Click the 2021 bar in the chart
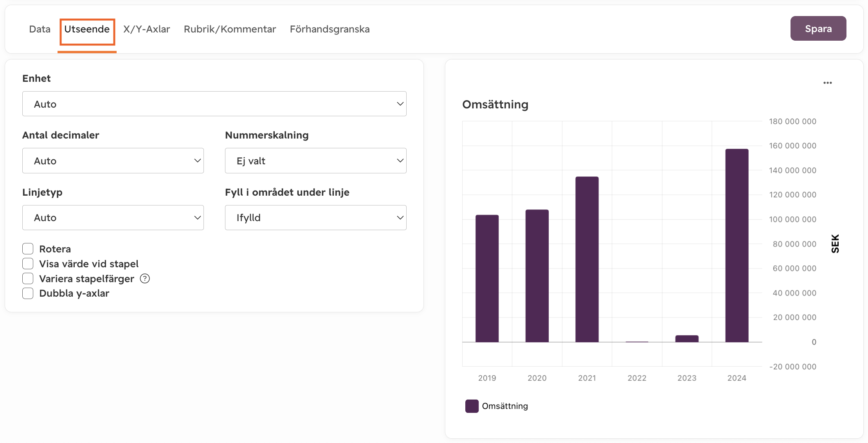The image size is (868, 443). pyautogui.click(x=587, y=259)
